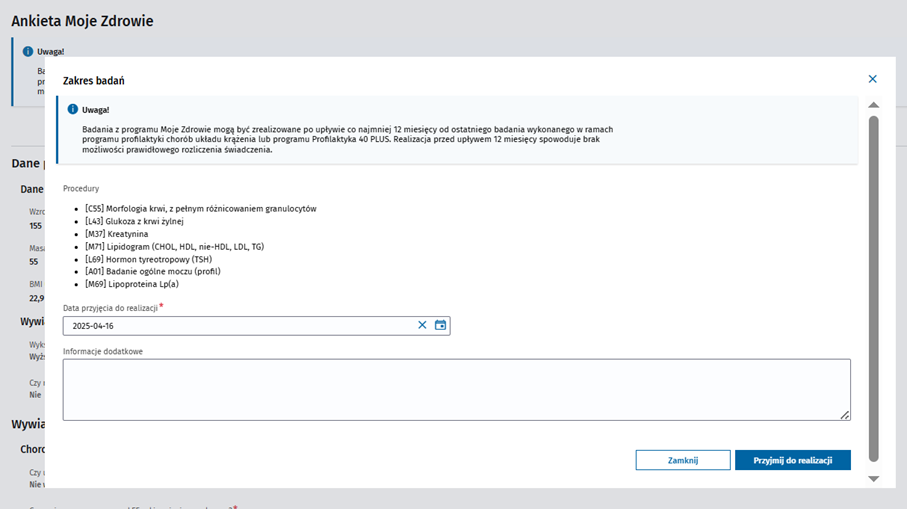Click inside the Informacje dodatkowe text area
907x509 pixels.
tap(456, 389)
